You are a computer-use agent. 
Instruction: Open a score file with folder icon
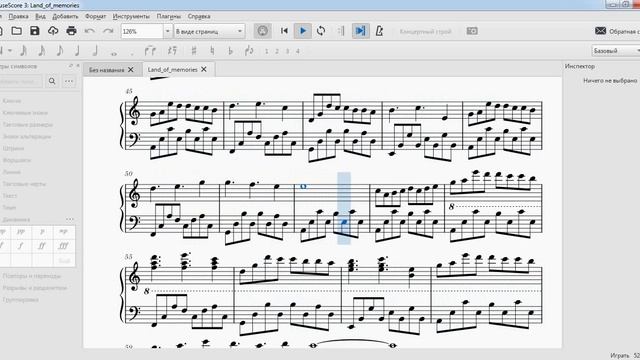(x=16, y=31)
